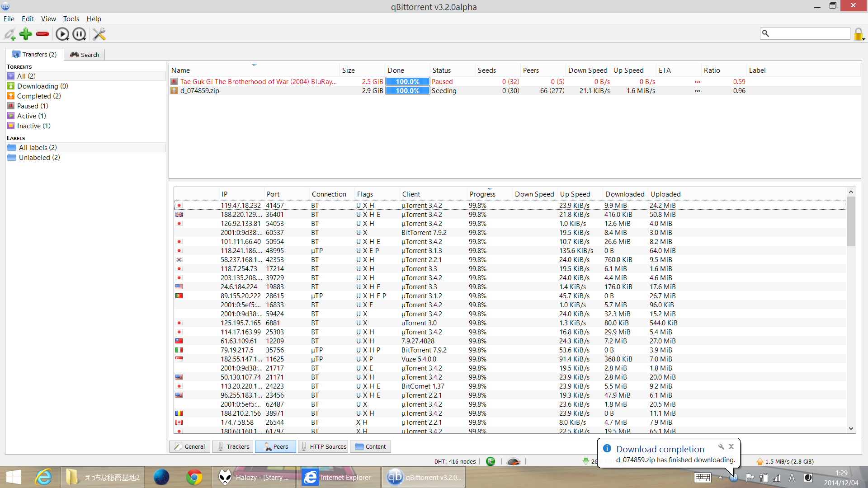This screenshot has height=488, width=868.
Task: Filter torrents by Active (1)
Action: pos(86,116)
